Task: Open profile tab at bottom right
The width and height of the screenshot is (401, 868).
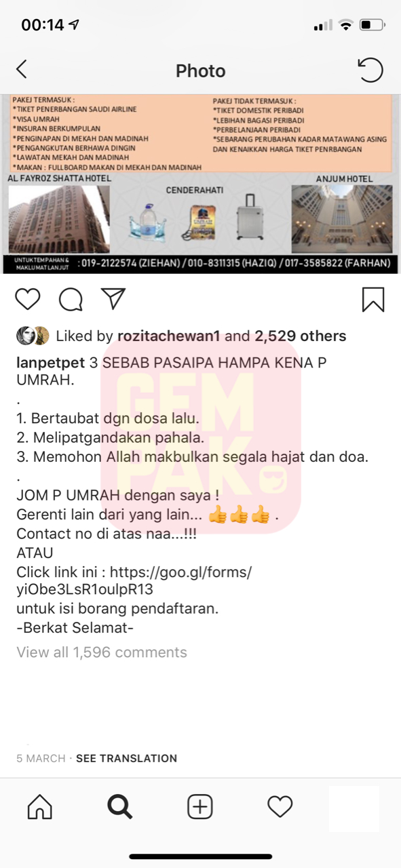Action: (354, 808)
